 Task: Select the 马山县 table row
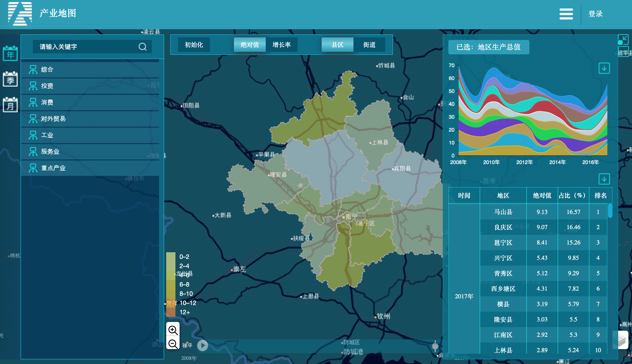point(544,212)
